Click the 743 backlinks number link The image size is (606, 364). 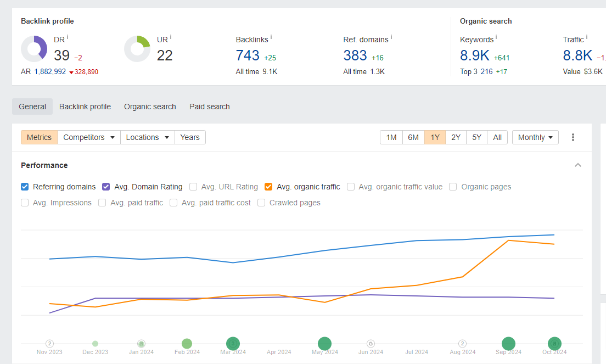248,55
